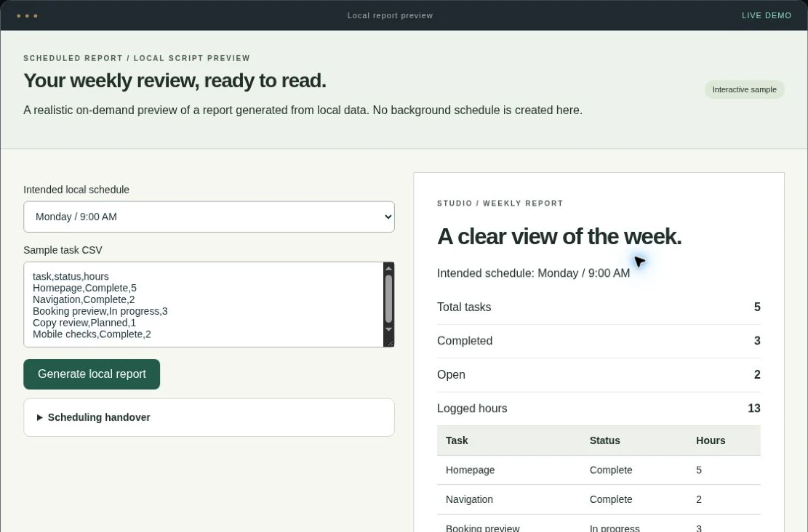
Task: Click the LIVE DEMO label
Action: click(767, 15)
